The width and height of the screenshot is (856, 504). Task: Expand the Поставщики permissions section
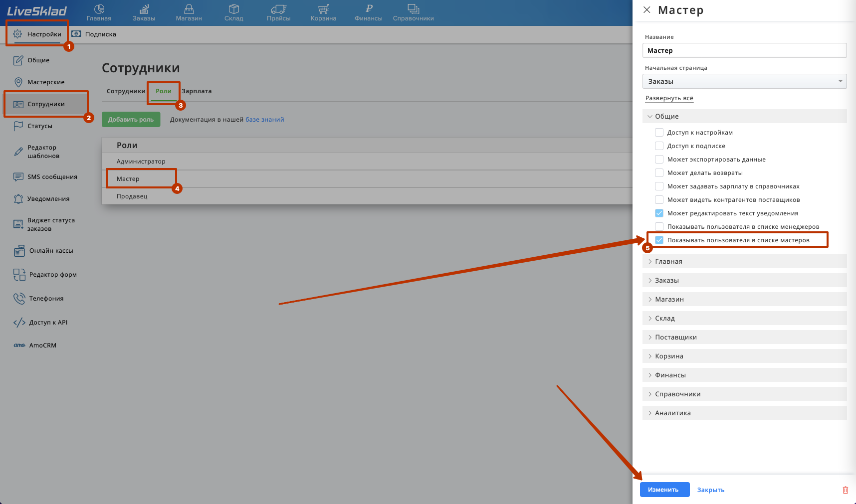coord(744,337)
